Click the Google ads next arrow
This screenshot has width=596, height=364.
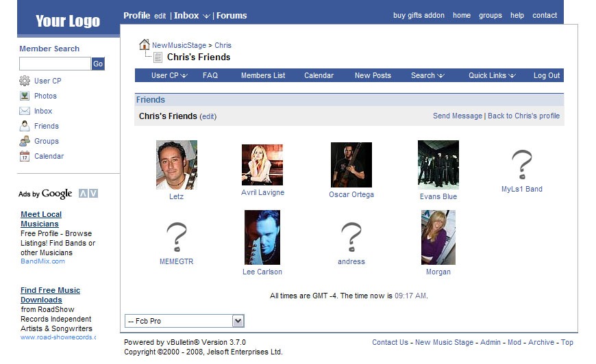[x=93, y=194]
